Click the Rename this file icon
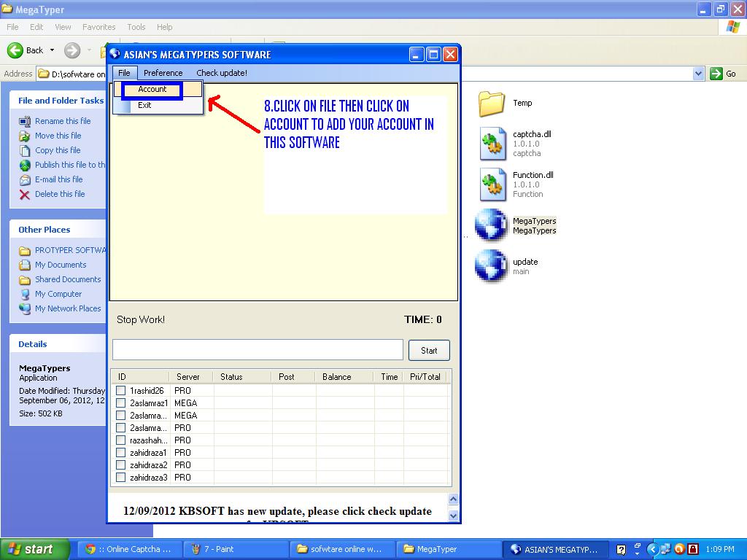This screenshot has height=560, width=747. (25, 122)
